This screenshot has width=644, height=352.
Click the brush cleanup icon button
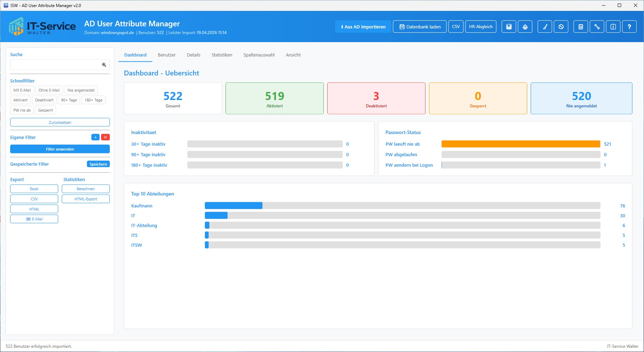545,27
